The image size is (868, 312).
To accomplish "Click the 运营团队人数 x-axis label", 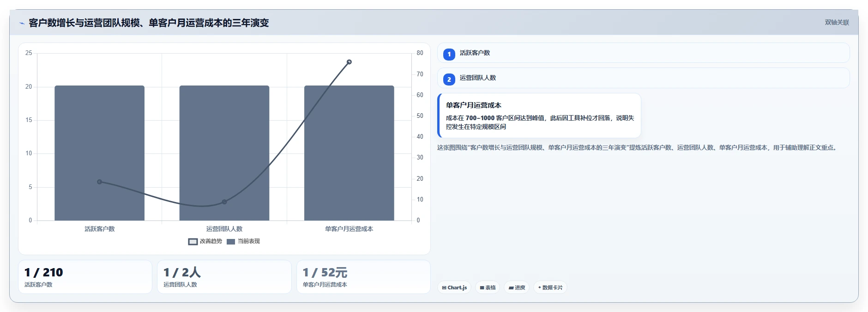I will [224, 229].
